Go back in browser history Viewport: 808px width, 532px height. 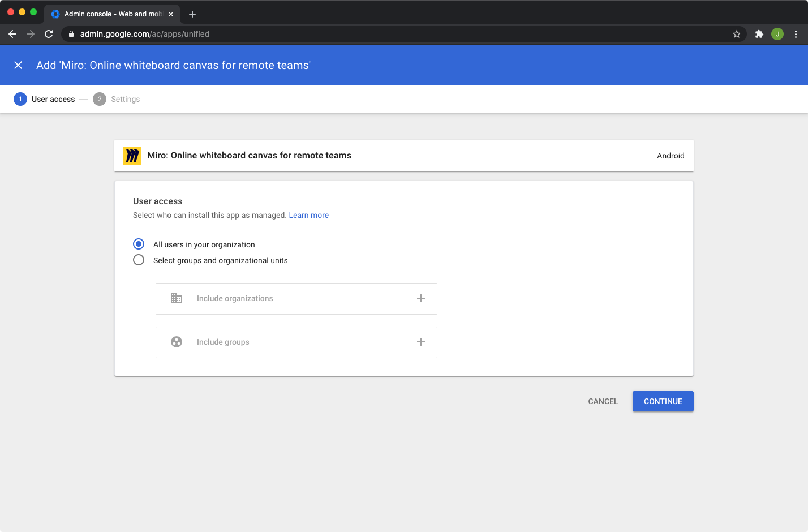12,34
